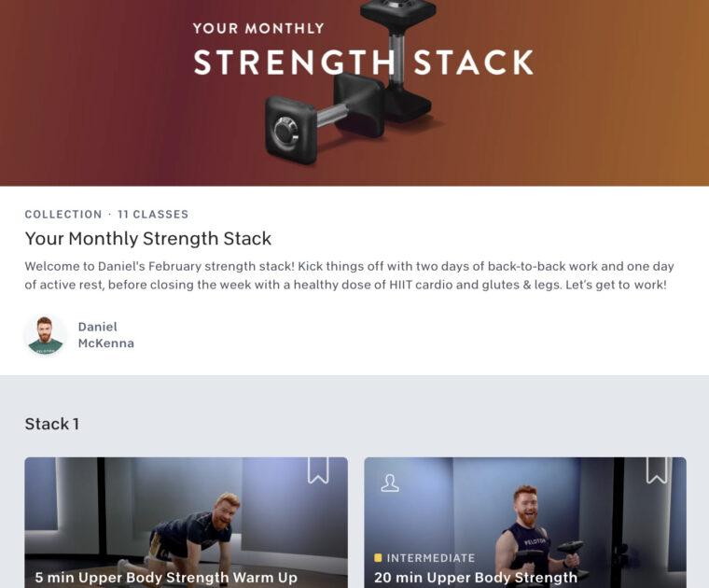Click the person icon on the 20 min class

pos(390,483)
